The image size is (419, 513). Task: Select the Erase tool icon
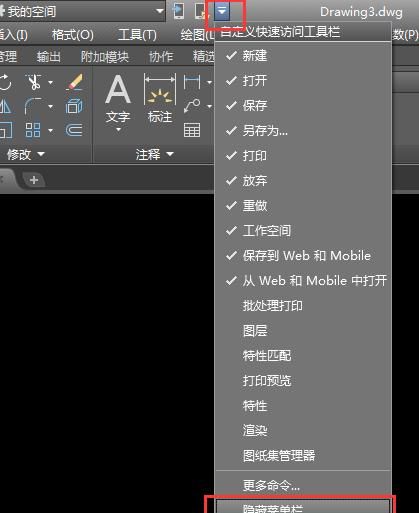[x=74, y=82]
